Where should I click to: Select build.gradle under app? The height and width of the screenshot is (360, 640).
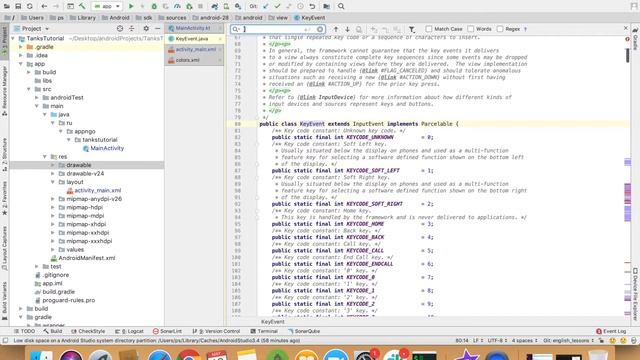[x=58, y=292]
